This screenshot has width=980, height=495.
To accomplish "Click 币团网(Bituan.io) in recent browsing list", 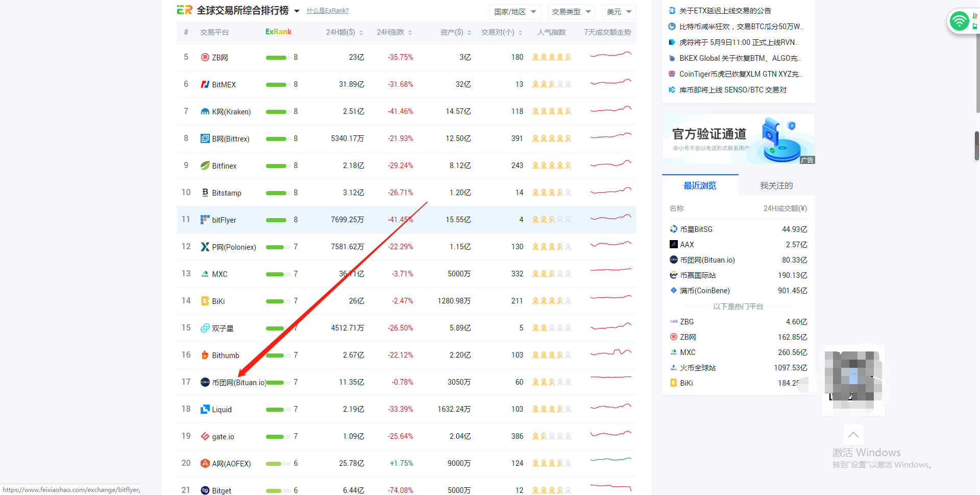I will [707, 260].
